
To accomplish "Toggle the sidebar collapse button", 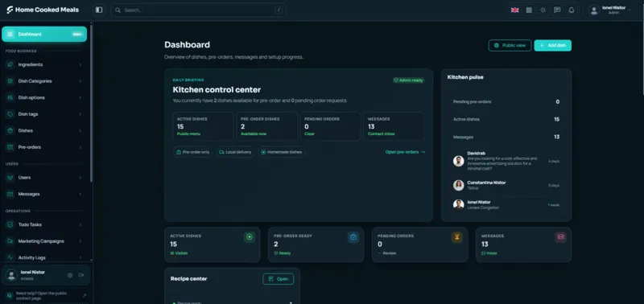I will [99, 10].
